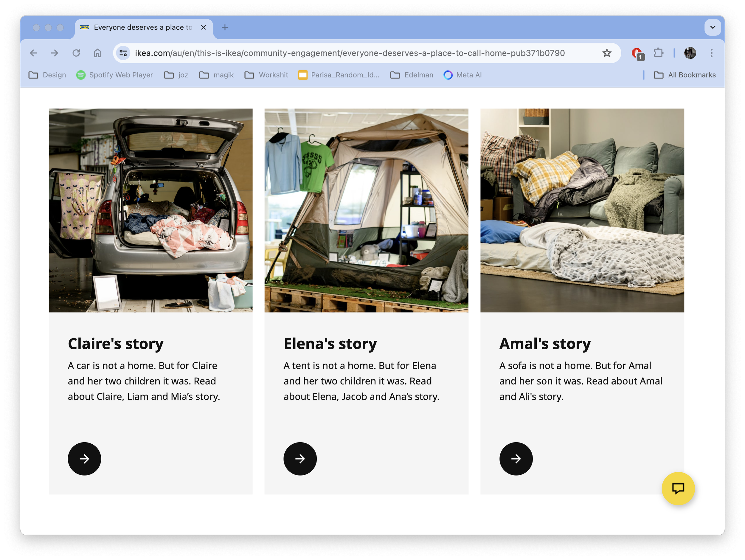745x560 pixels.
Task: Open Amal's story arrow button
Action: coord(516,459)
